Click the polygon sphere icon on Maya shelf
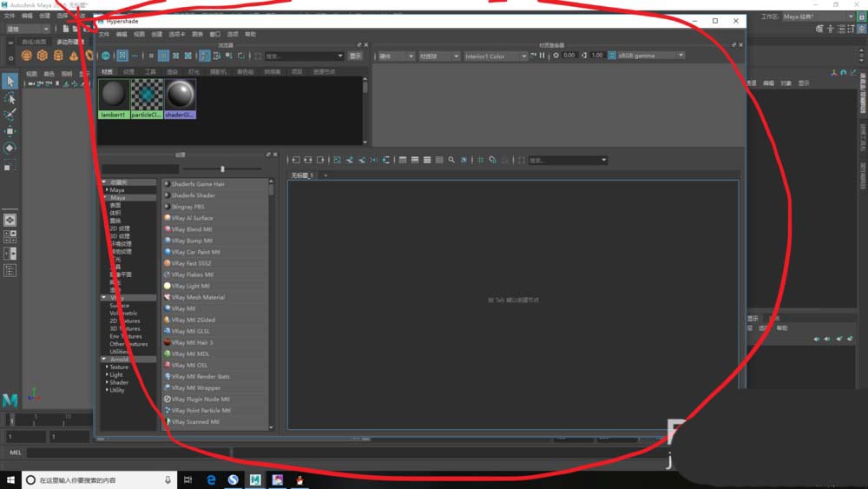Image resolution: width=868 pixels, height=489 pixels. pyautogui.click(x=27, y=56)
